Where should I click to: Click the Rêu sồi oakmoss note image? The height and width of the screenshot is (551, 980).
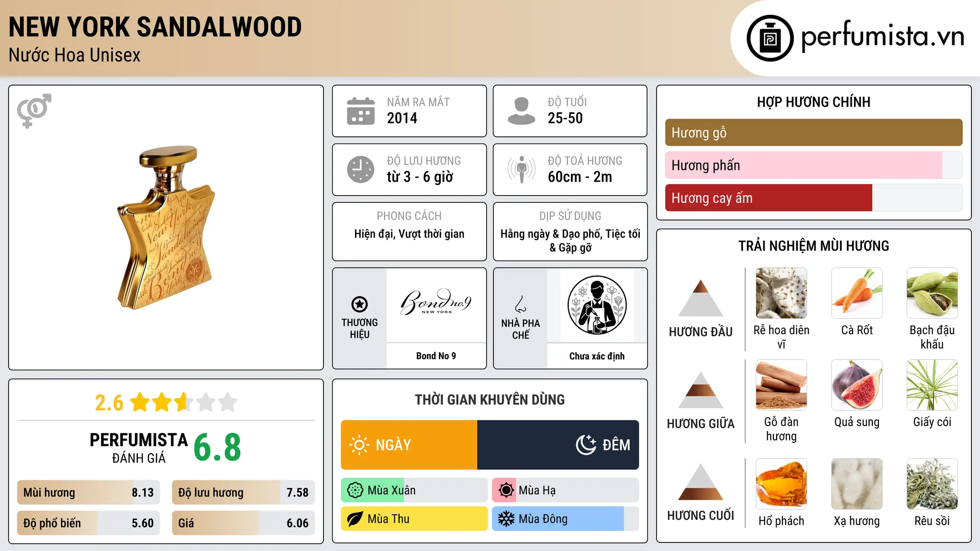coord(932,484)
